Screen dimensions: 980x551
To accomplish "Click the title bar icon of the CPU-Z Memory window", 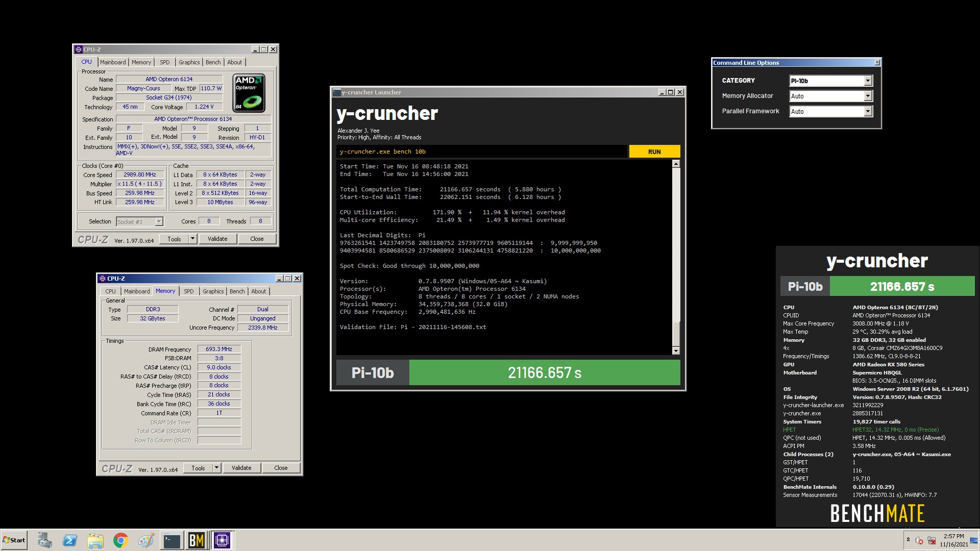I will pyautogui.click(x=103, y=279).
